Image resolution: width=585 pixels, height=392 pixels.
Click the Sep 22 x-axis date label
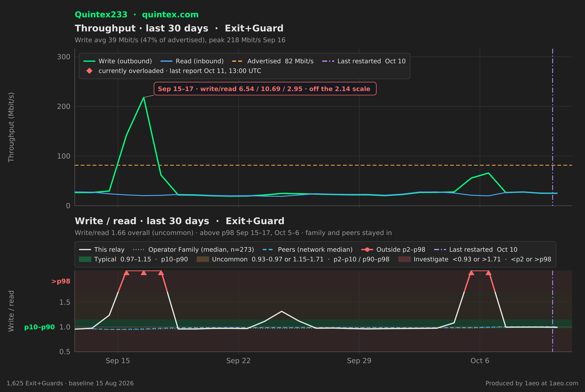[x=238, y=361]
